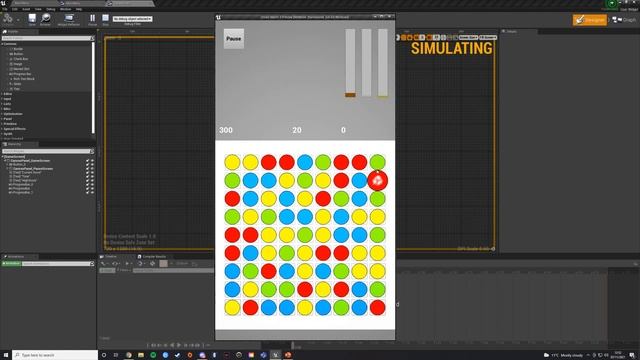Toggle visibility eye for ProgressBar_1 row
This screenshot has height=360, width=640.
92,192
